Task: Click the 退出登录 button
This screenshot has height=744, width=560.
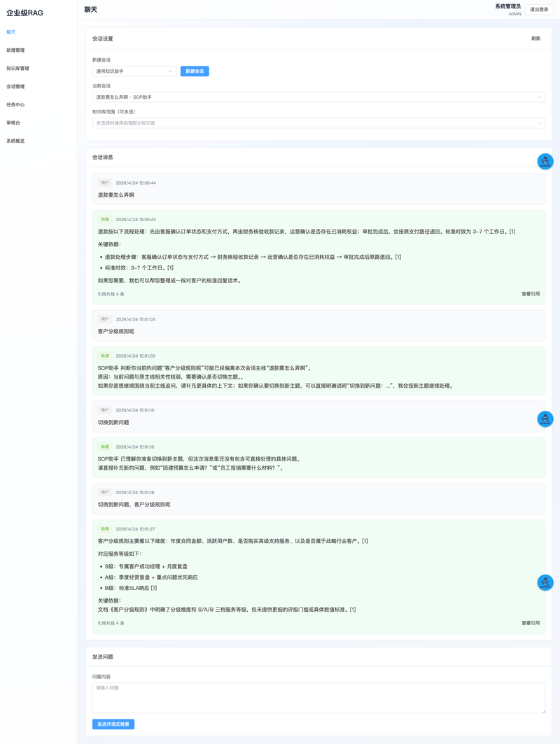Action: [x=539, y=10]
